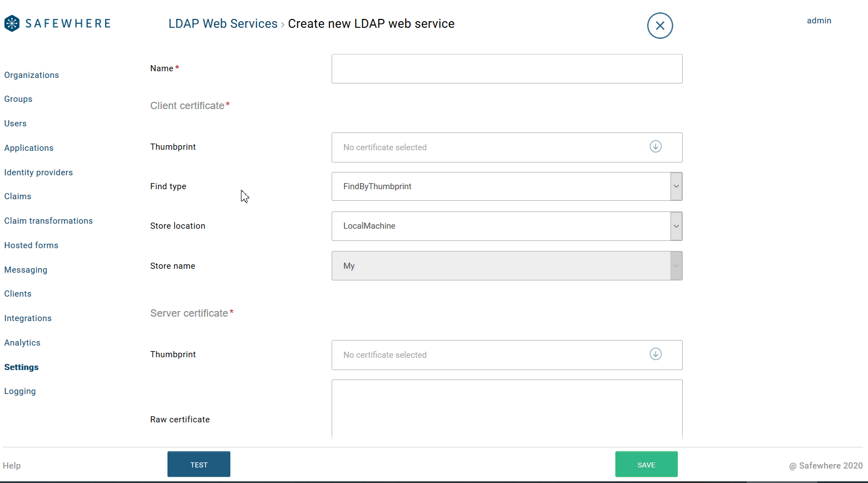This screenshot has height=483, width=868.
Task: Click the Safewhere snowflake logo icon
Action: [x=12, y=23]
